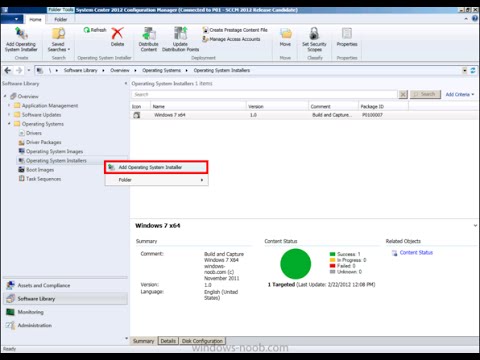Collapse the ribbon with arrow

pyautogui.click(x=466, y=19)
